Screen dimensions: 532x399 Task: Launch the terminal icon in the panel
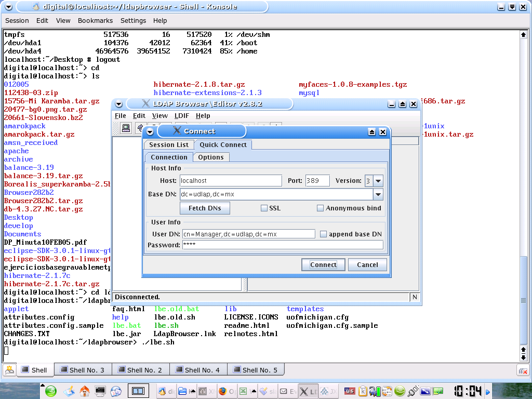coord(100,391)
